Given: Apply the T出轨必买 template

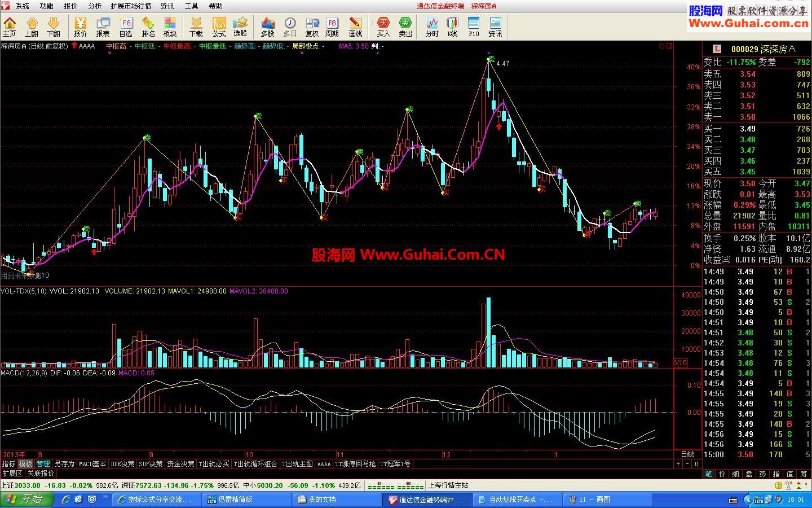Looking at the screenshot, I should click(214, 464).
